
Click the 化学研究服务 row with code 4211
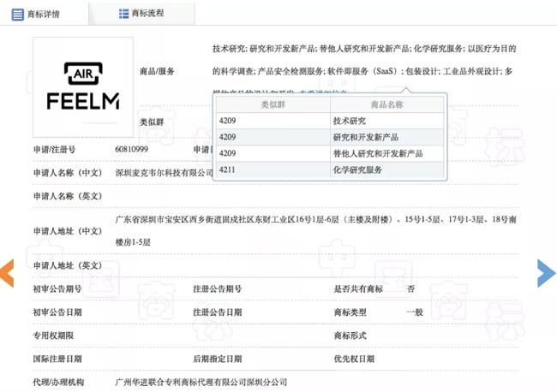tap(357, 169)
